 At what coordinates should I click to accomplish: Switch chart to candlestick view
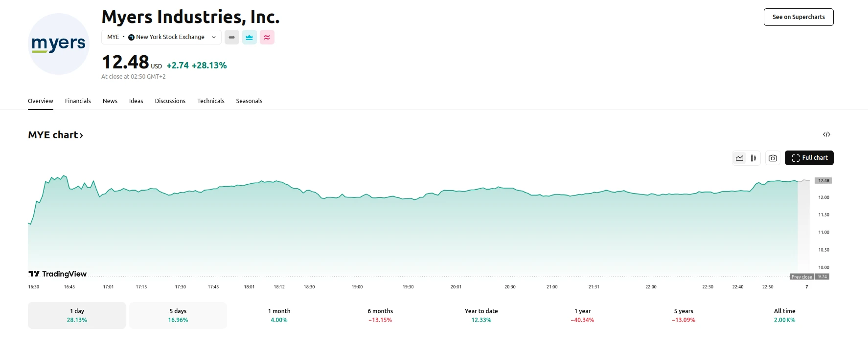754,158
